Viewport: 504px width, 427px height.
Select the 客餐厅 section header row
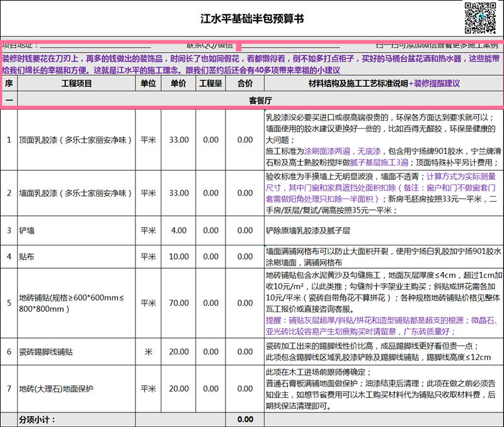[x=260, y=100]
